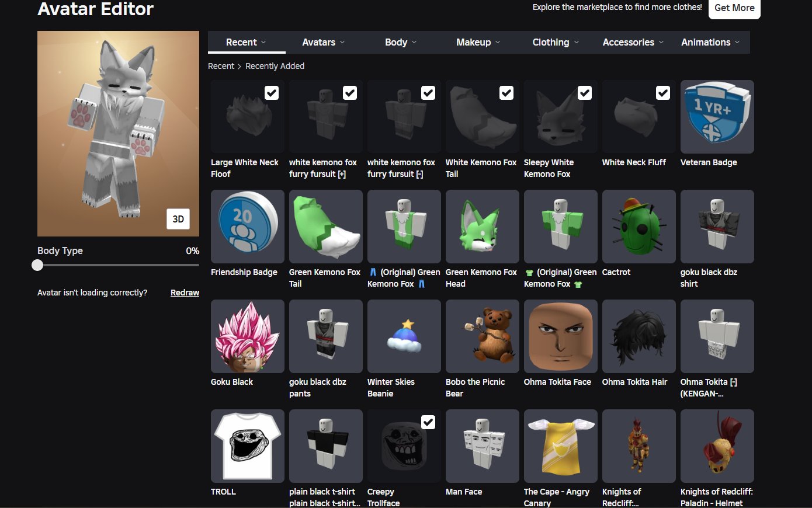
Task: Uncheck the White Kemono Fox Tail item
Action: point(506,93)
